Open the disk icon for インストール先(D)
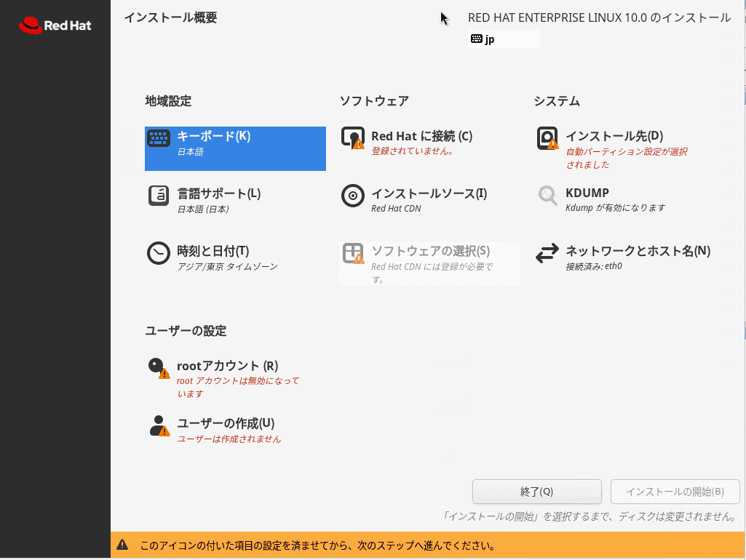 (547, 138)
